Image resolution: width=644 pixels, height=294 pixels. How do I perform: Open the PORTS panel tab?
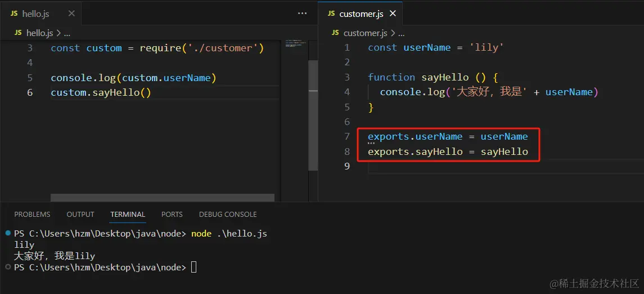(x=172, y=214)
